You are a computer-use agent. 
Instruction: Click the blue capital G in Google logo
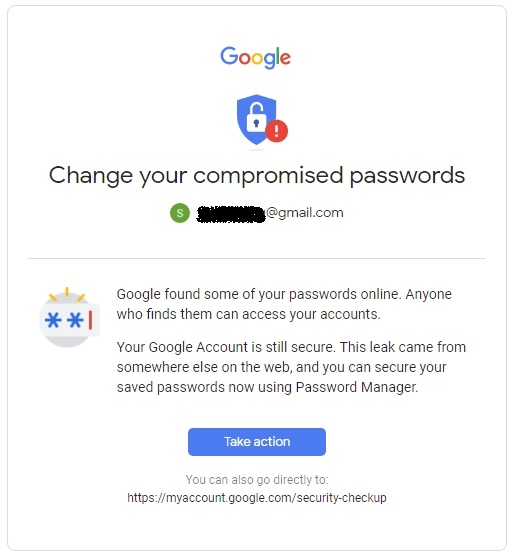pos(229,55)
